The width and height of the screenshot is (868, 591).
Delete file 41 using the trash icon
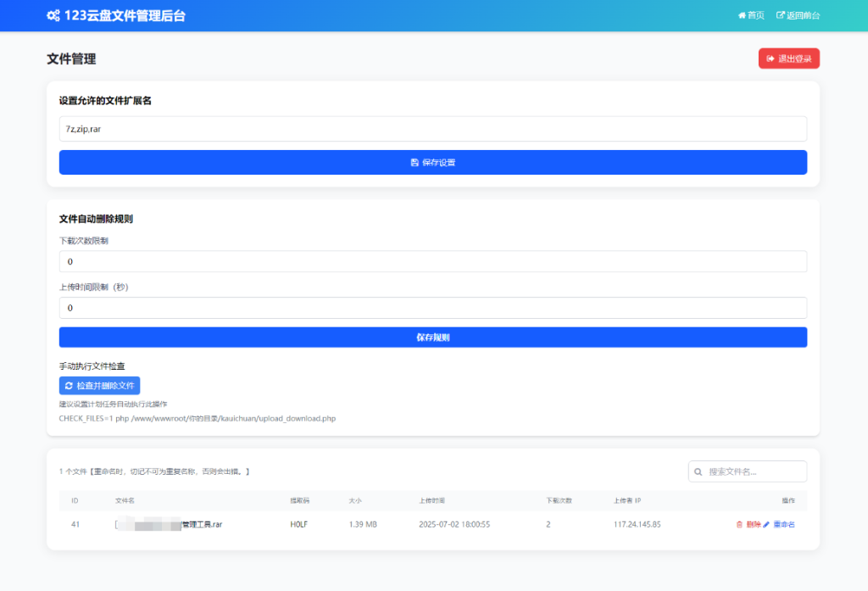(x=740, y=525)
